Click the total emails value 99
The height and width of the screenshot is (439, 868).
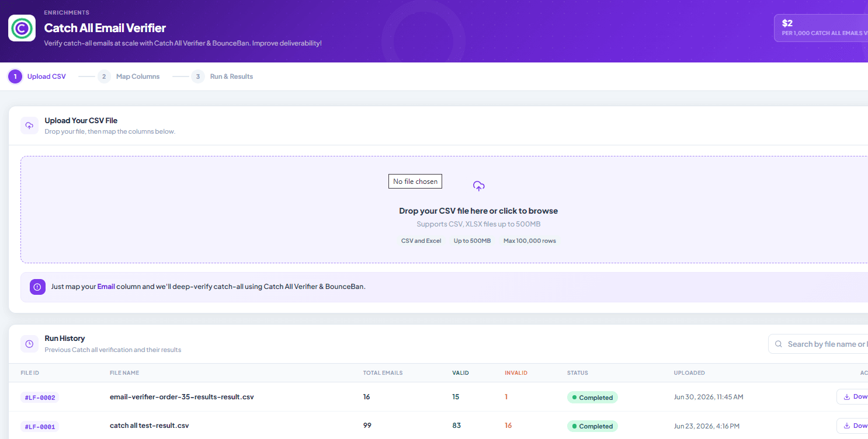[x=367, y=426]
